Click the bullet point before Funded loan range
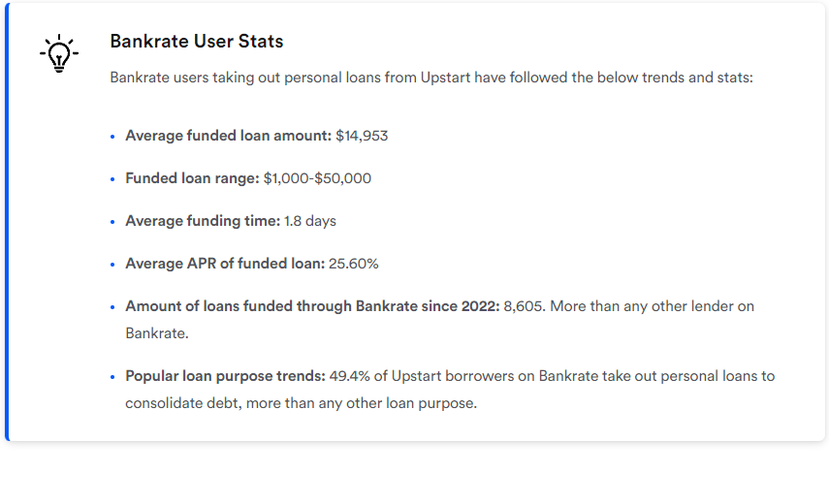The width and height of the screenshot is (829, 504). click(113, 179)
